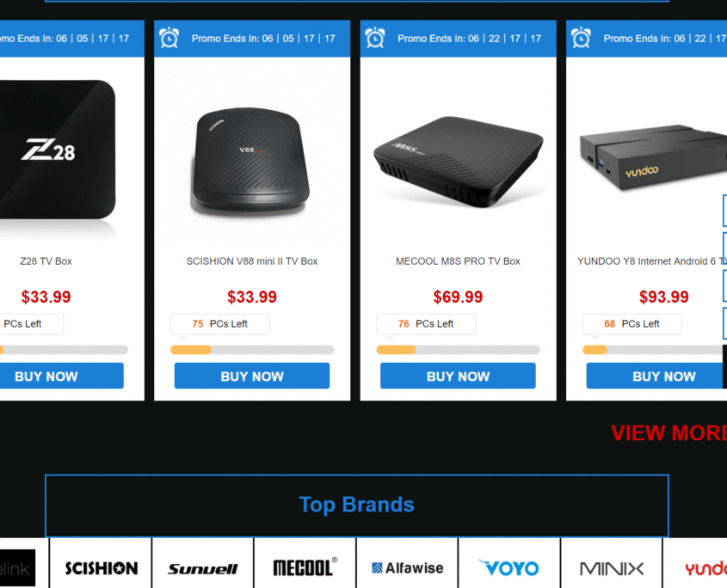Screen dimensions: 727x588
Task: Open the MECOOL brand logo
Action: pos(305,567)
